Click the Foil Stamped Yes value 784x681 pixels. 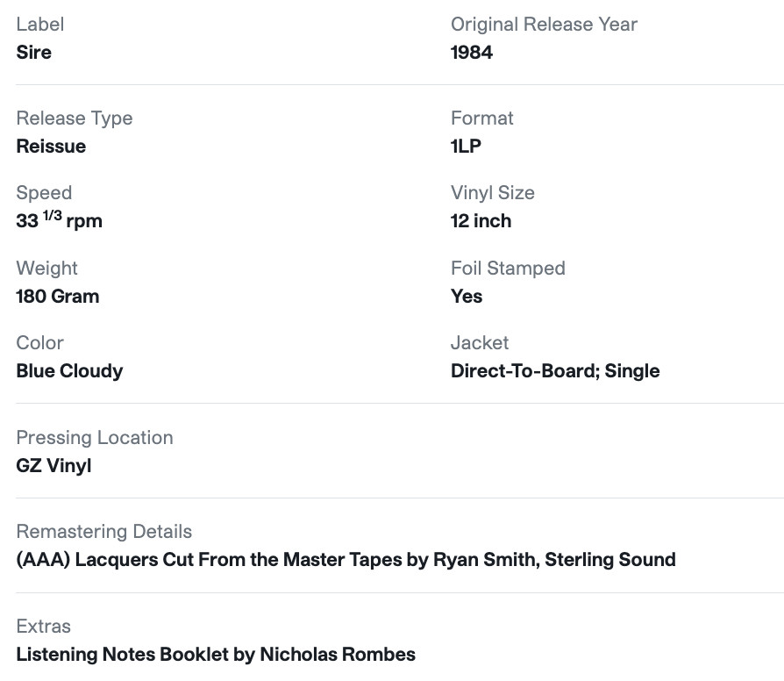[467, 297]
